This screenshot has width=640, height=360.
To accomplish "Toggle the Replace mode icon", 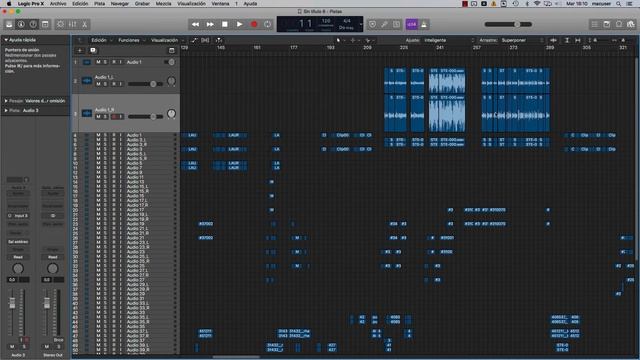I will point(372,24).
